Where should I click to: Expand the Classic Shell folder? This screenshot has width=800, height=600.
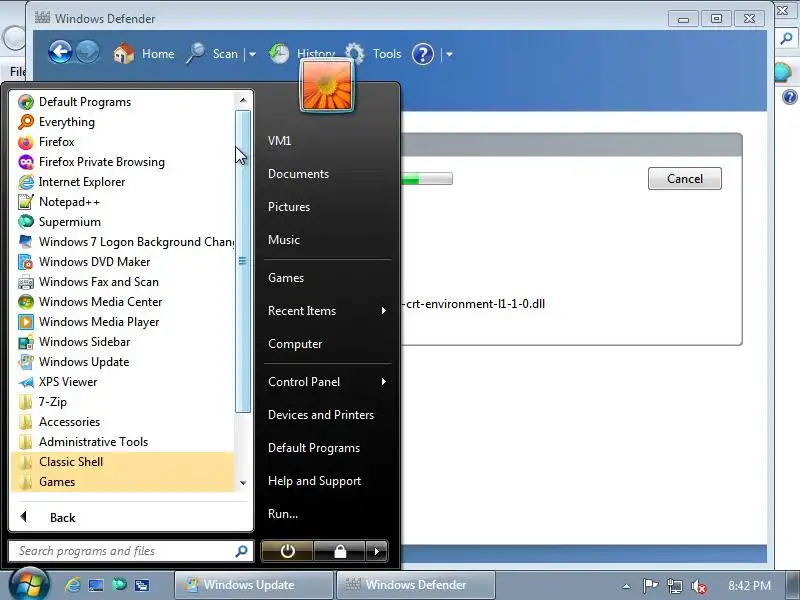122,461
